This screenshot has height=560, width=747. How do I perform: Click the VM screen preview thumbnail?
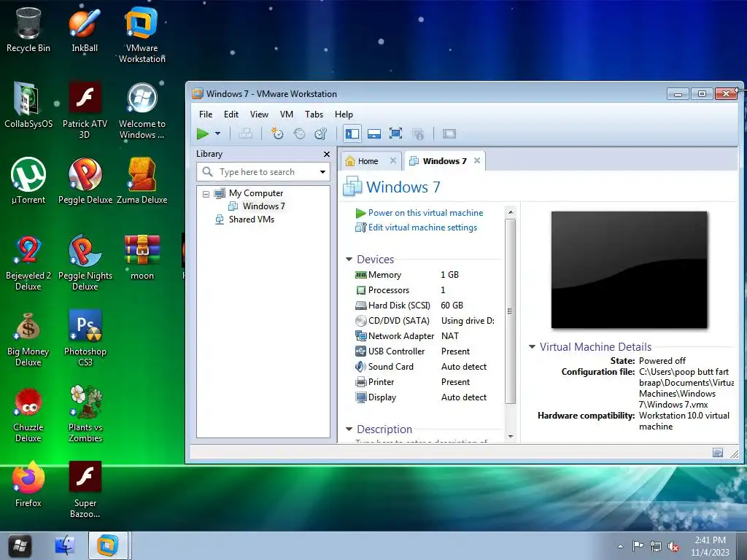point(630,270)
